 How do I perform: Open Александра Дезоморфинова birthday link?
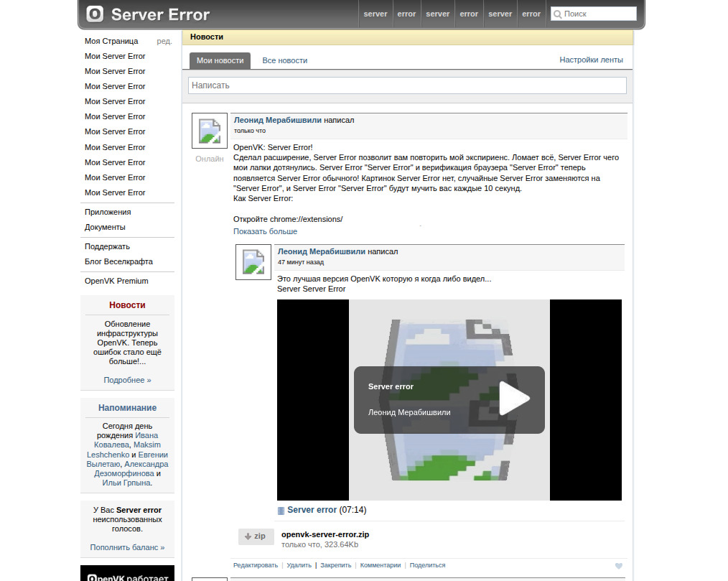click(131, 469)
